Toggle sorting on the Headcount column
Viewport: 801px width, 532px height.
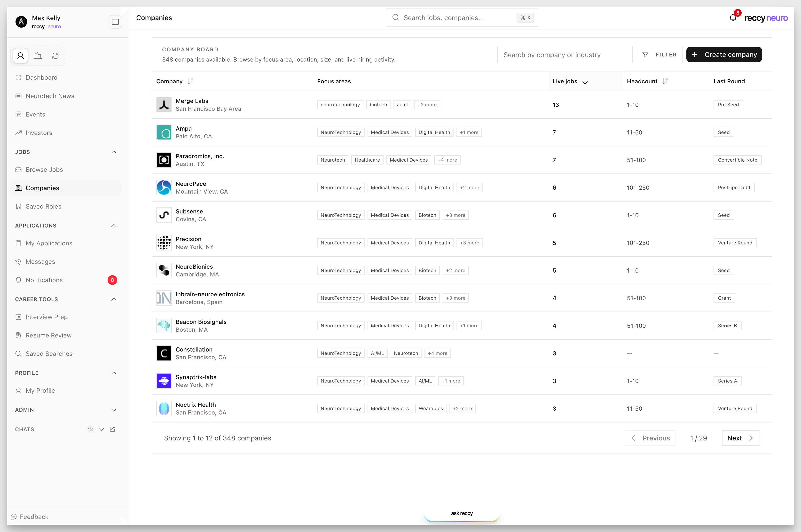pos(666,81)
